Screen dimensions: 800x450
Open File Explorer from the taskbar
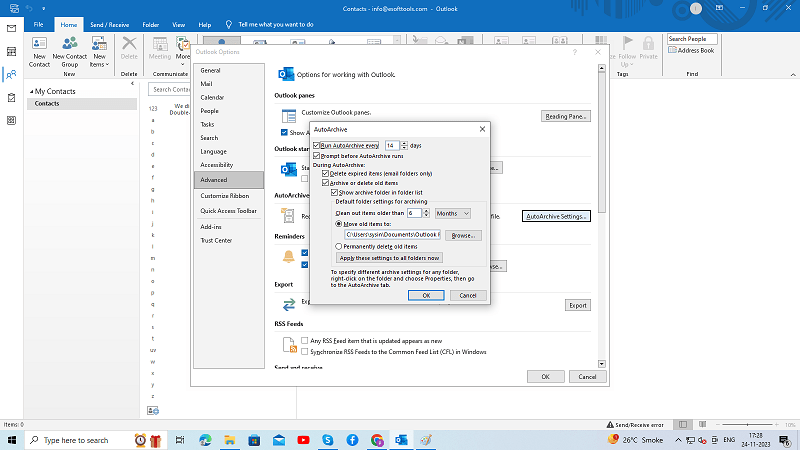click(230, 440)
